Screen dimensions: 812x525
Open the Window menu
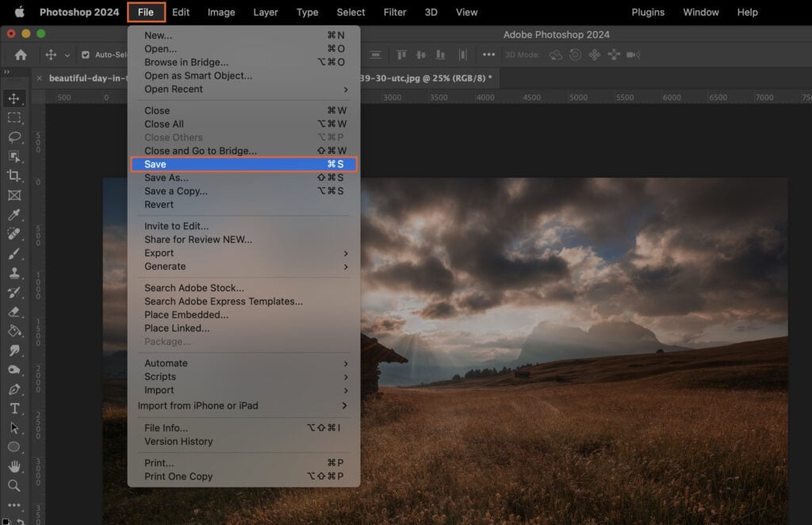pyautogui.click(x=700, y=12)
